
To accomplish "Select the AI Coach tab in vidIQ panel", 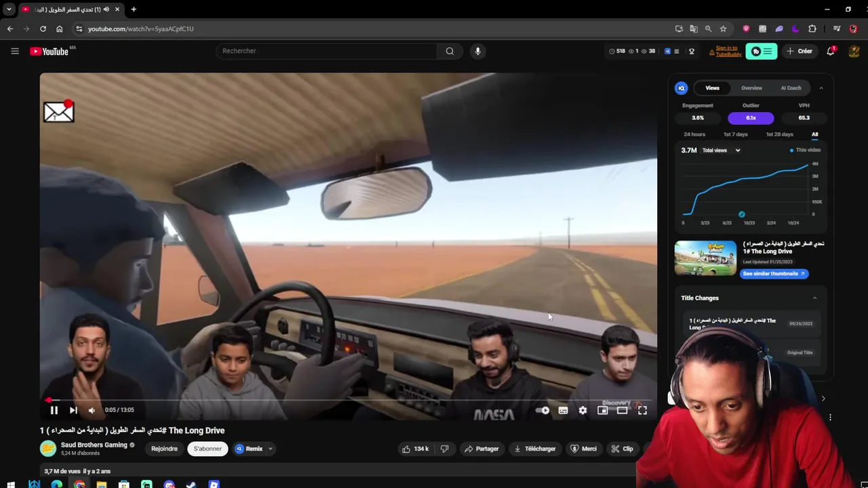I will 791,88.
